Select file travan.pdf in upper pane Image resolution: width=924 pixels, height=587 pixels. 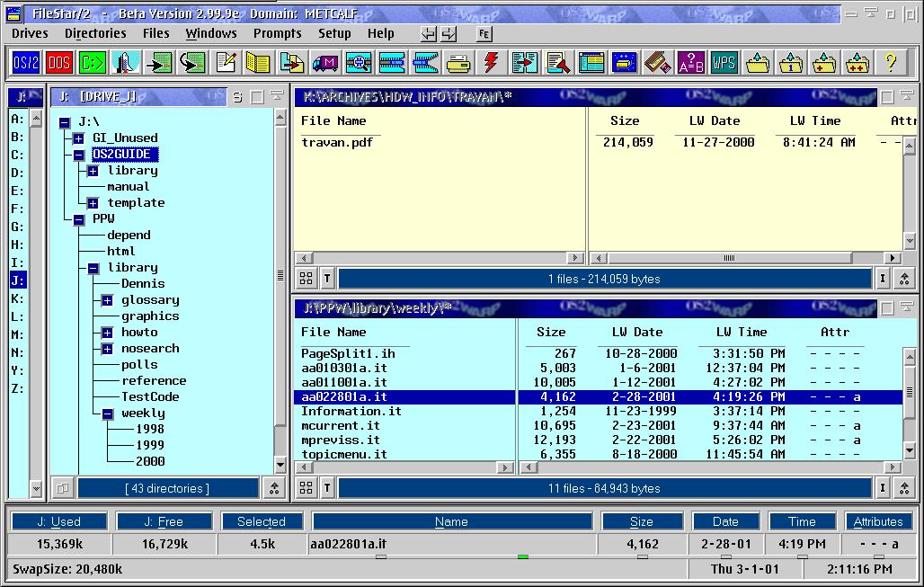click(x=337, y=142)
